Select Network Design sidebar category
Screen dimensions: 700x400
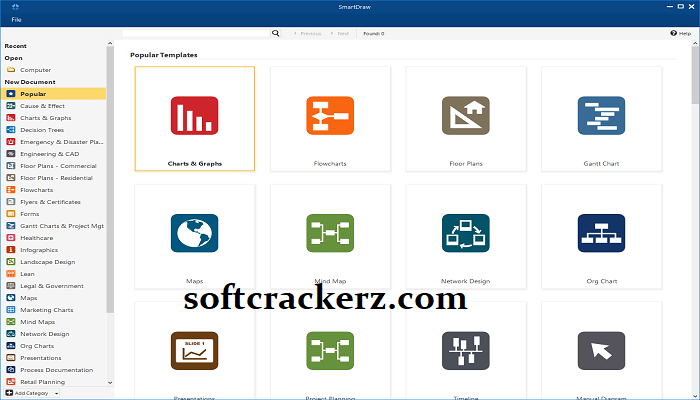(x=54, y=334)
